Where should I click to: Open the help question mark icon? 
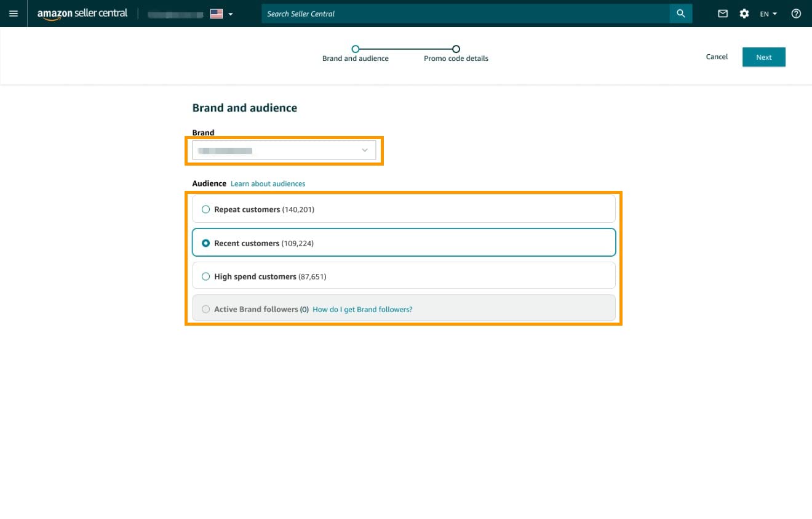click(x=796, y=14)
